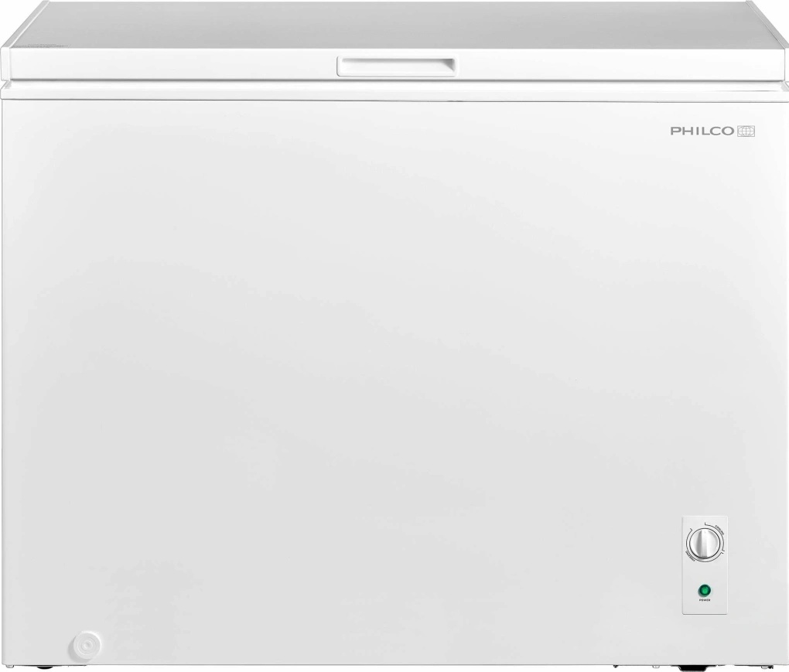
Task: Click the PHILCO brand name text
Action: coord(702,131)
